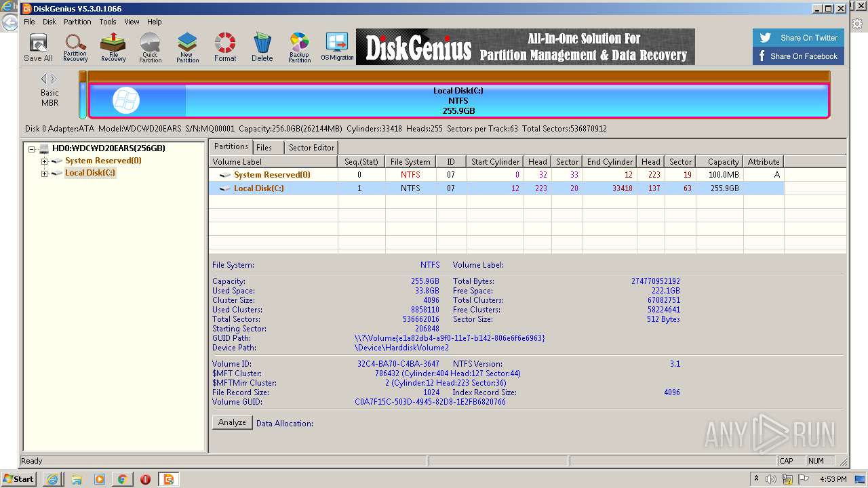The width and height of the screenshot is (868, 488).
Task: Click the End Cylinder column header
Action: click(x=610, y=162)
